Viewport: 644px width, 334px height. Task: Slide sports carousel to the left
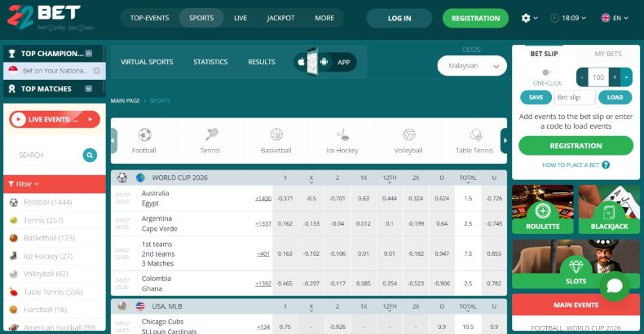114,141
